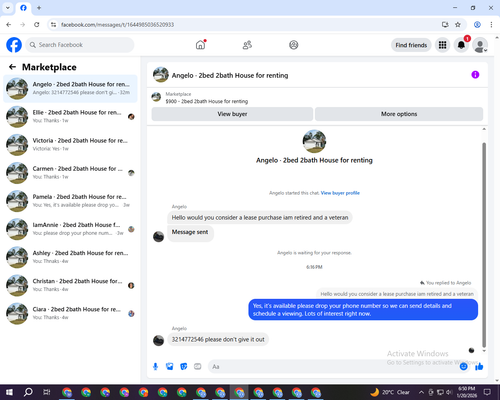Viewport: 500px width, 400px height.
Task: Open the account profile picture menu
Action: [x=480, y=45]
